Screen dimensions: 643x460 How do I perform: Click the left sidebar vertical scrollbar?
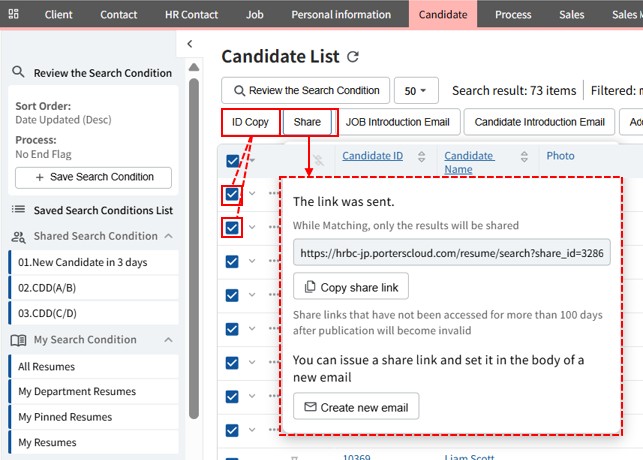tap(194, 250)
